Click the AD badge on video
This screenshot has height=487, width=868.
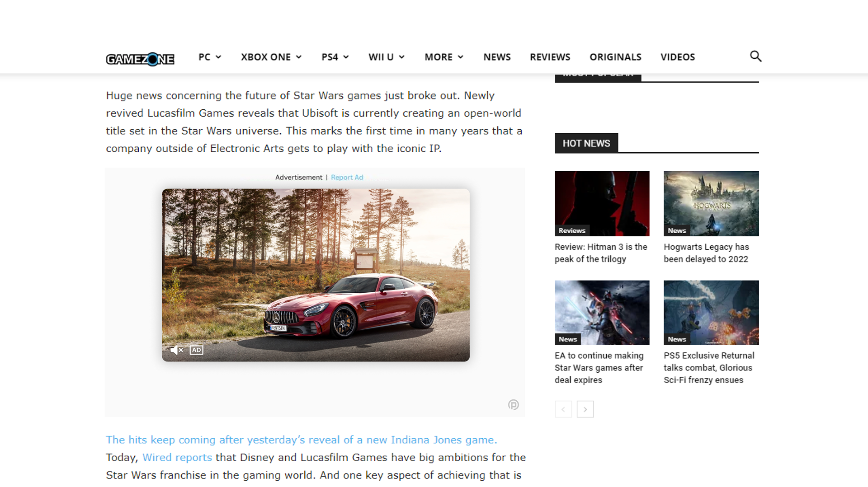point(196,350)
